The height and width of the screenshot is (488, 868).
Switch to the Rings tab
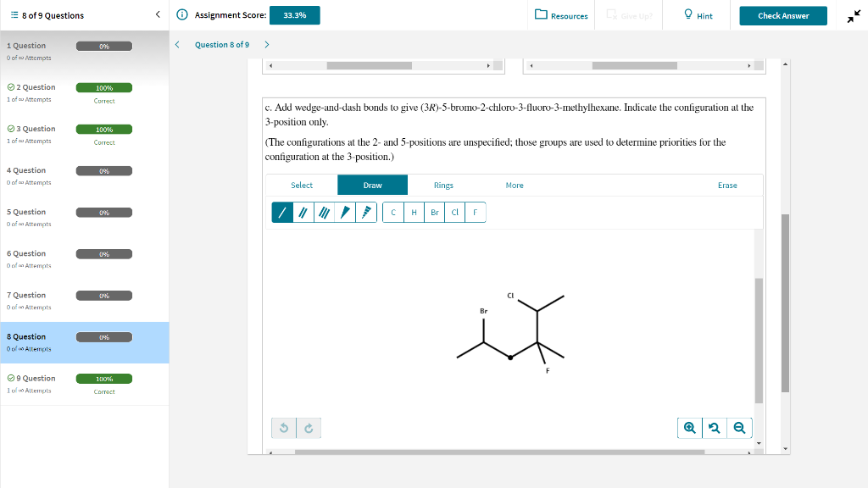point(443,185)
